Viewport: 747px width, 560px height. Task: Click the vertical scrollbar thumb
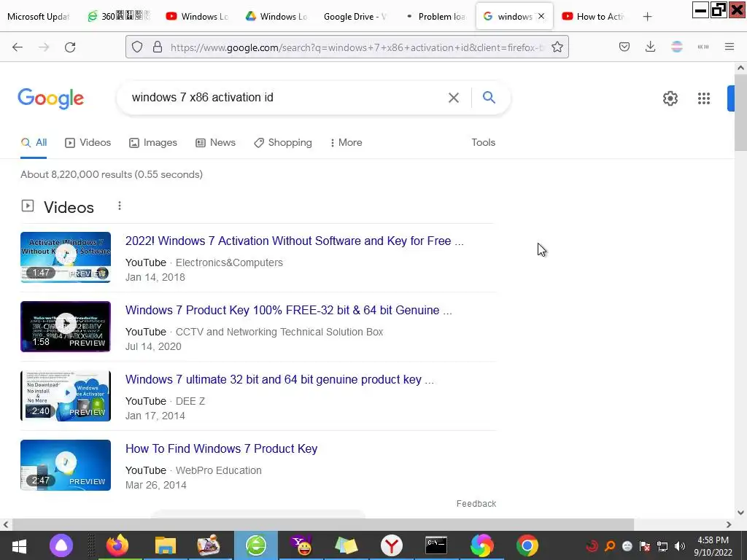point(740,113)
